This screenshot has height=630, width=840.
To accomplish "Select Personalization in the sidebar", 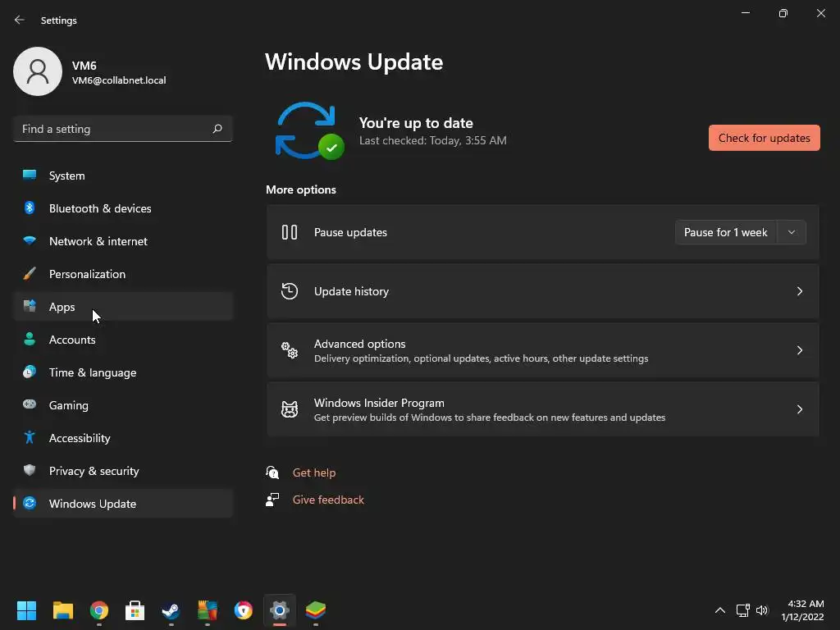I will (x=123, y=274).
